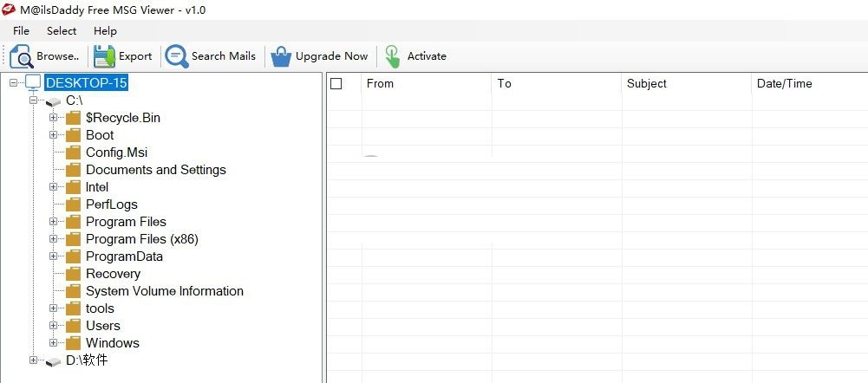Tick the select-all checkbox in mail list header

336,83
